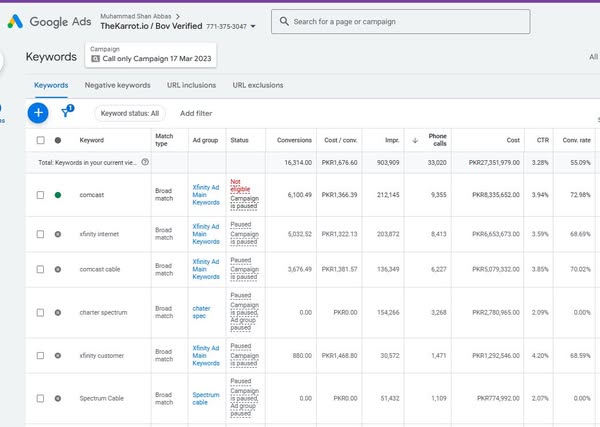The height and width of the screenshot is (427, 600).
Task: Sort by the Conv. rate column header
Action: pos(576,140)
